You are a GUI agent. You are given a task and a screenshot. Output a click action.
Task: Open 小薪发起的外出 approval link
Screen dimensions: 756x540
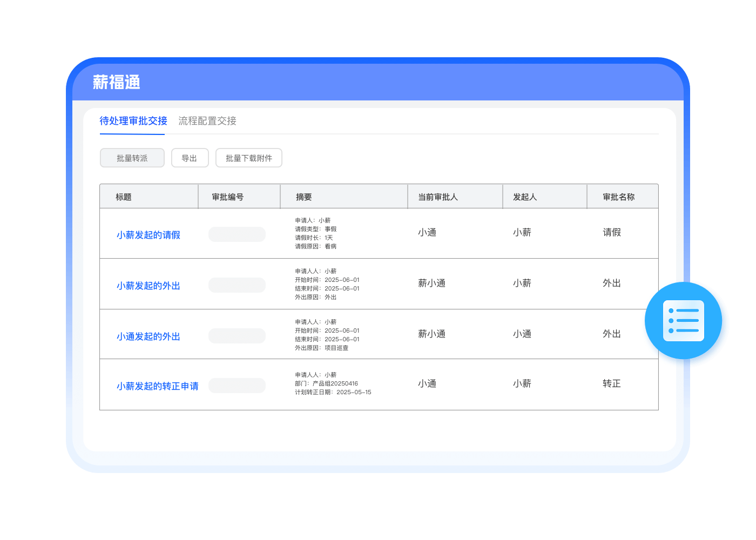148,286
